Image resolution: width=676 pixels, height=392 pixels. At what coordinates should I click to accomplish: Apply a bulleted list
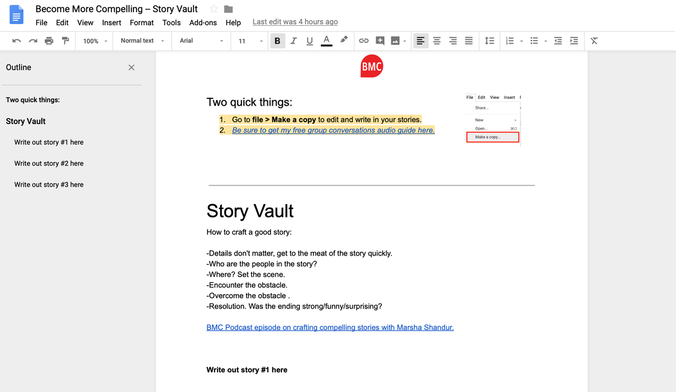tap(534, 41)
